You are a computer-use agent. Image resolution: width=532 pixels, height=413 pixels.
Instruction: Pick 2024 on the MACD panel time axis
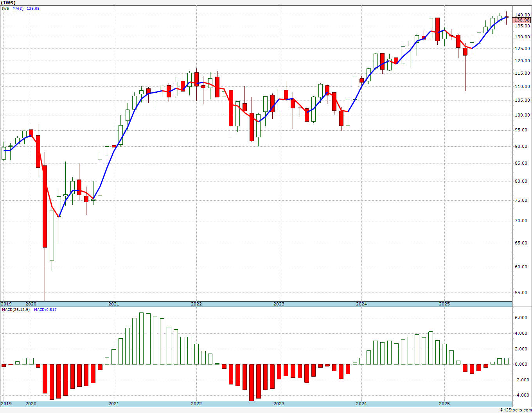pyautogui.click(x=361, y=404)
